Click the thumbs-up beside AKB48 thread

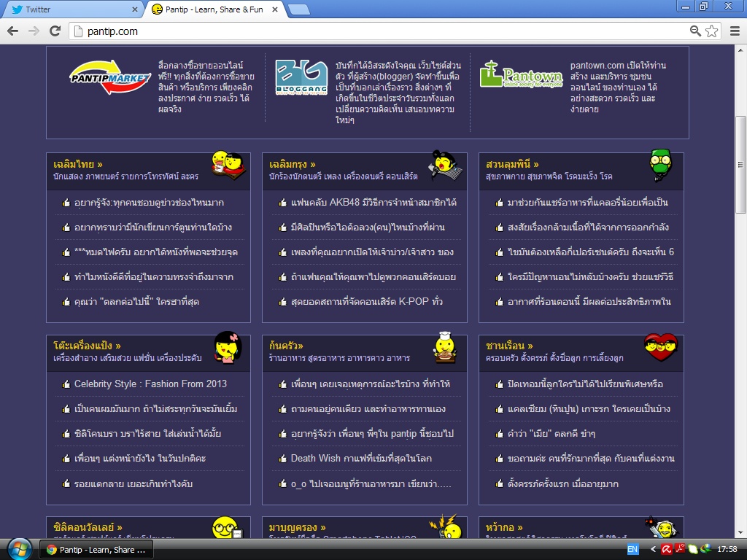coord(282,203)
